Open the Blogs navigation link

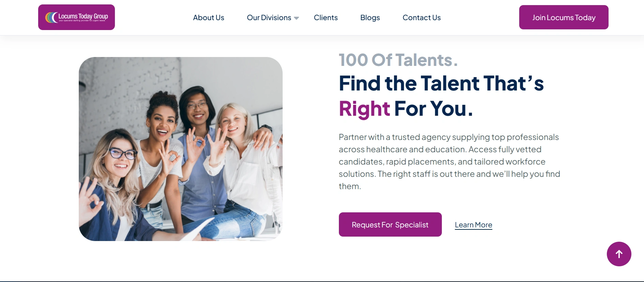(370, 18)
